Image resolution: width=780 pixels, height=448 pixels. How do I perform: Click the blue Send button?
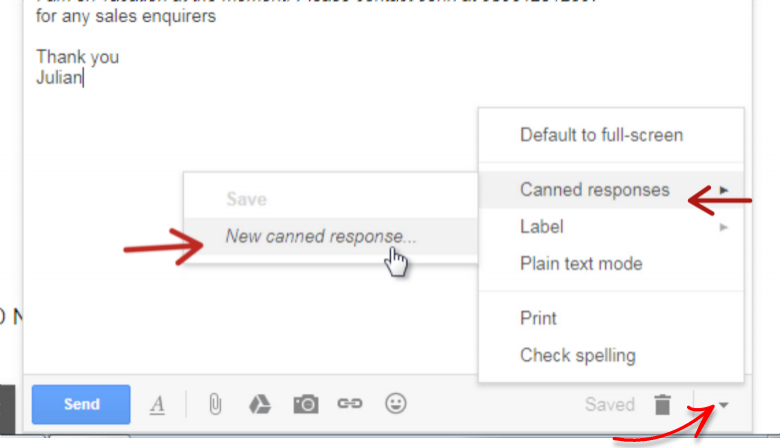point(81,404)
